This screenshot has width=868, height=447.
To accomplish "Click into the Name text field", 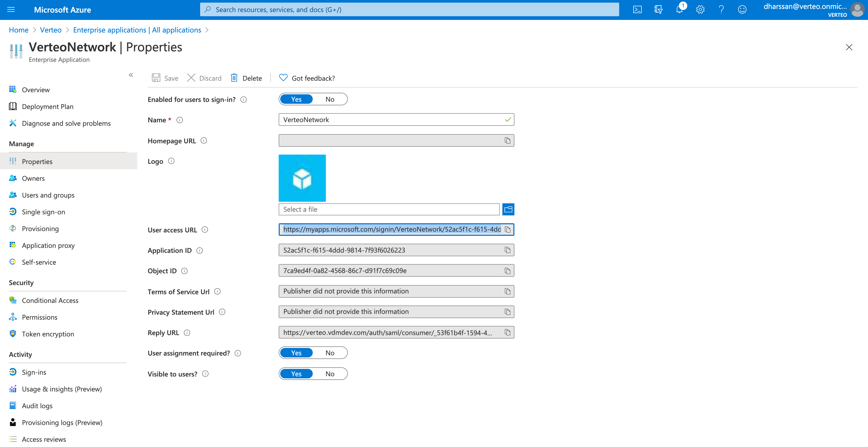I will tap(396, 120).
